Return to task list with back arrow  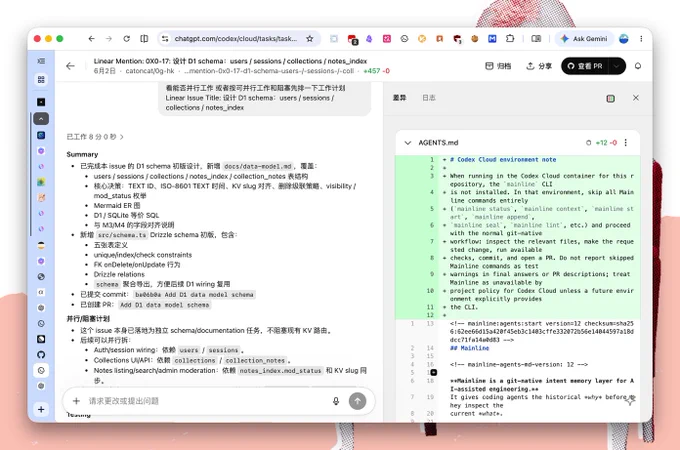(70, 66)
